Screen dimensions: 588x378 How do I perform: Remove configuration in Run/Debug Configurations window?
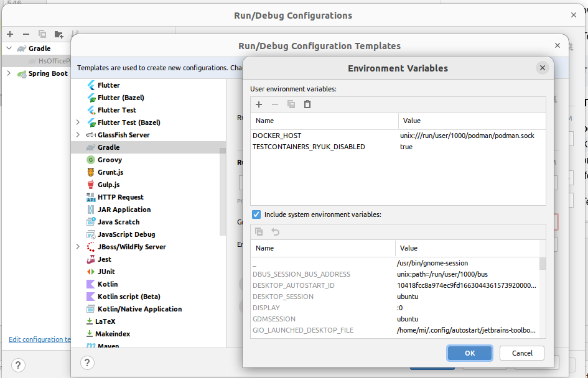[26, 34]
